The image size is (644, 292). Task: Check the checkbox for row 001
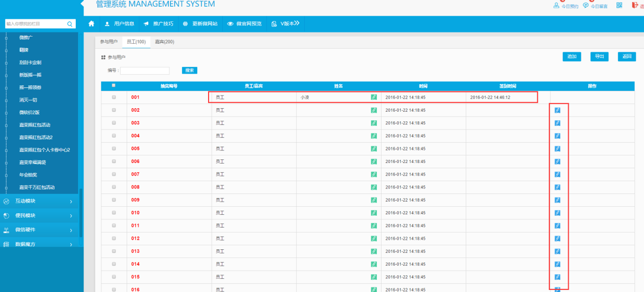114,97
